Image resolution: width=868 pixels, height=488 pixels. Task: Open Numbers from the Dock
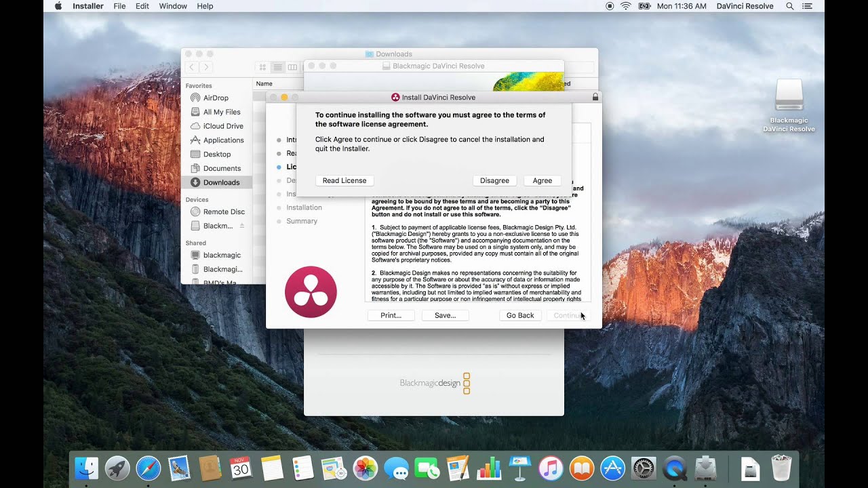489,468
